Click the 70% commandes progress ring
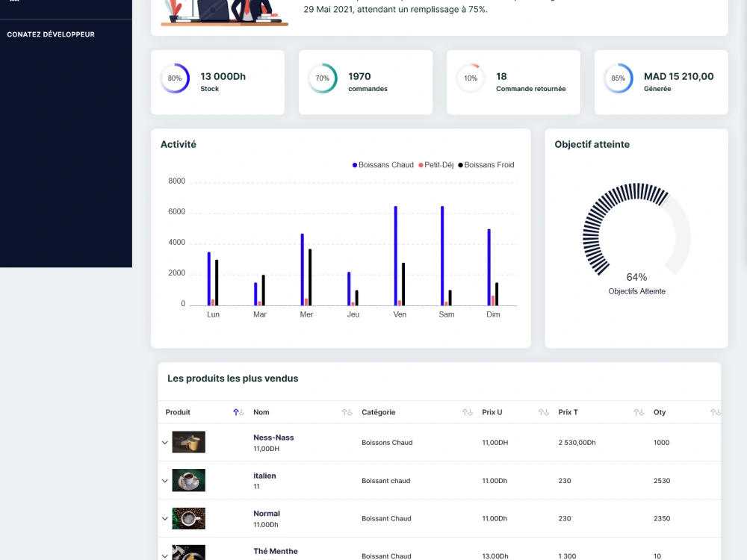The image size is (747, 560). [x=323, y=78]
